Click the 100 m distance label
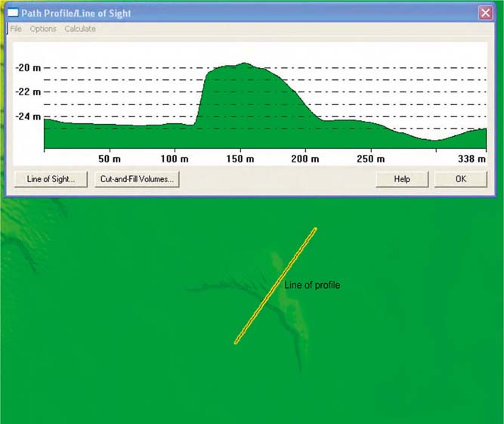Image resolution: width=504 pixels, height=424 pixels. pyautogui.click(x=175, y=159)
